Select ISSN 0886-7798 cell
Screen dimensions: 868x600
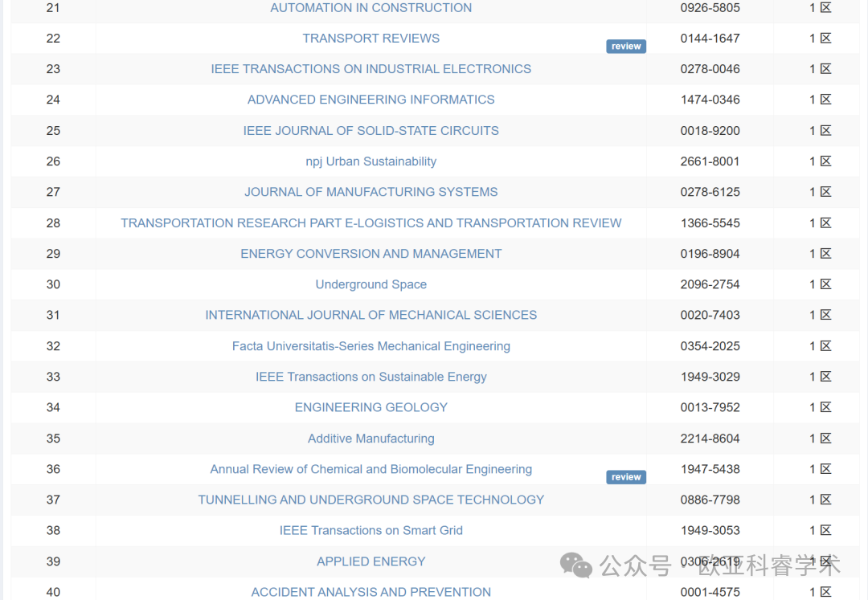tap(710, 500)
